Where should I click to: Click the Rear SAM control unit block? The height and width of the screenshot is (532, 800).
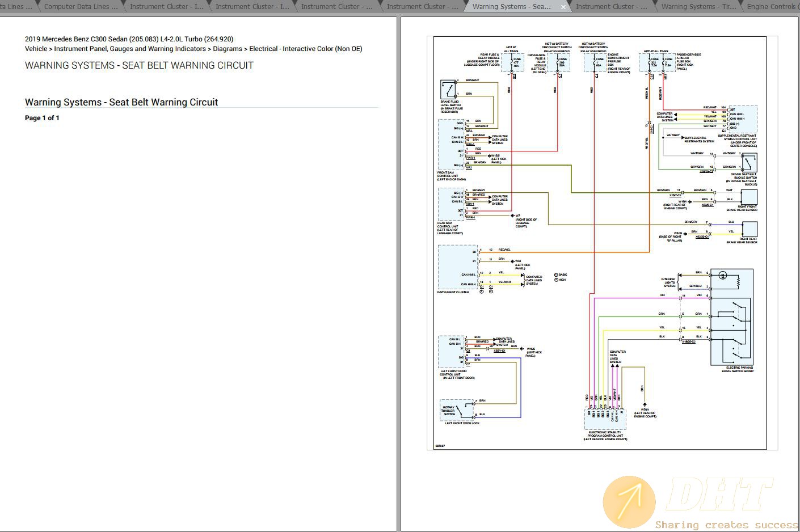click(x=451, y=204)
